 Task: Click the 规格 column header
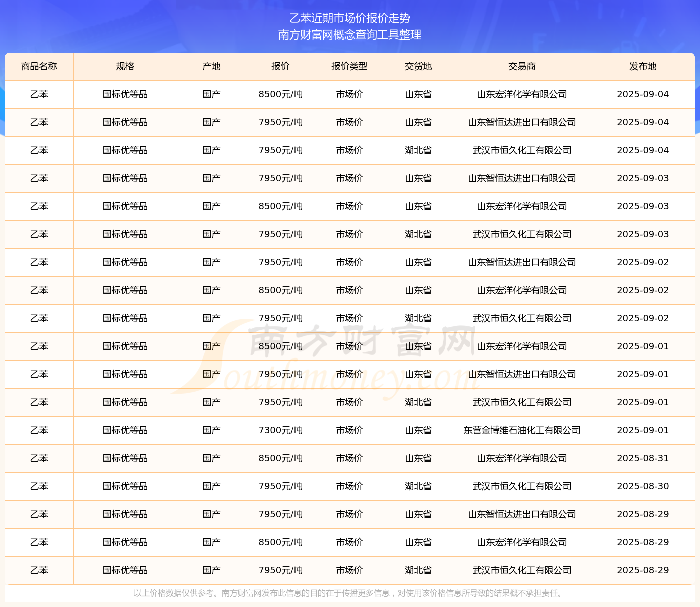coord(125,66)
